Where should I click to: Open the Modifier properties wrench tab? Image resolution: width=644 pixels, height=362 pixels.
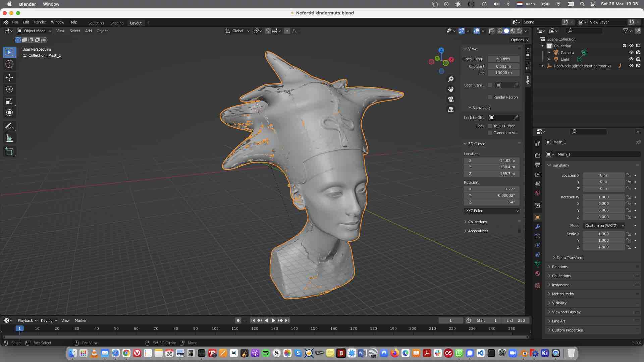(538, 227)
